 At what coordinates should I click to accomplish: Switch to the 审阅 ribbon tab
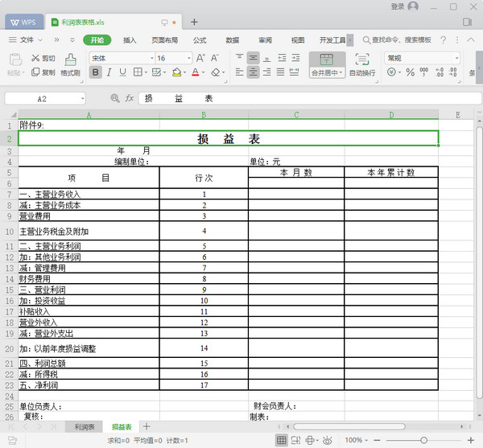pyautogui.click(x=265, y=40)
